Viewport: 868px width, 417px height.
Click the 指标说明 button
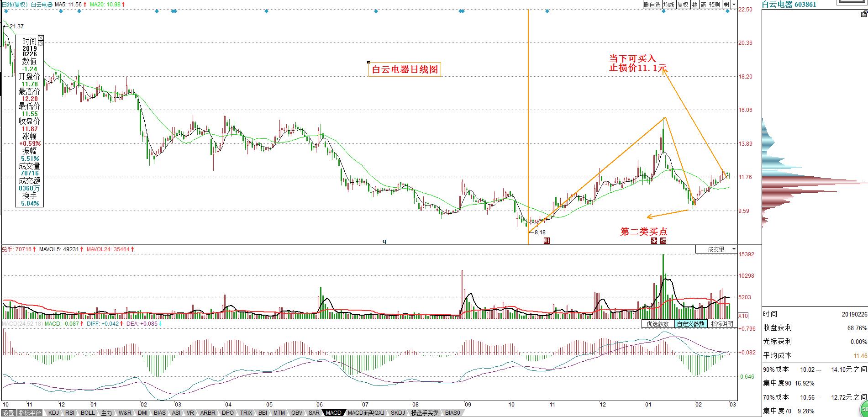[722, 324]
